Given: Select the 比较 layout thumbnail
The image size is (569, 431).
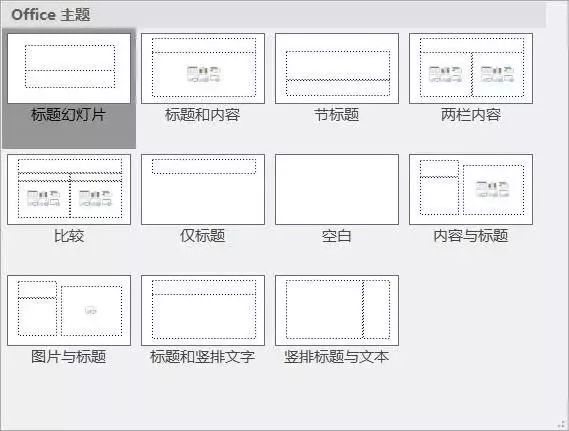Looking at the screenshot, I should [69, 189].
